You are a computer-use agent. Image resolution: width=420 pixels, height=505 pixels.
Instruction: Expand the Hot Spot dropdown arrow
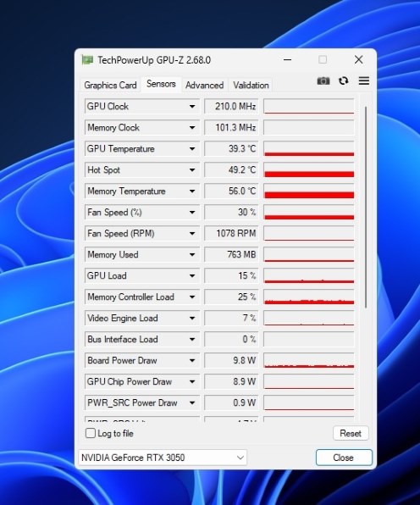(192, 170)
